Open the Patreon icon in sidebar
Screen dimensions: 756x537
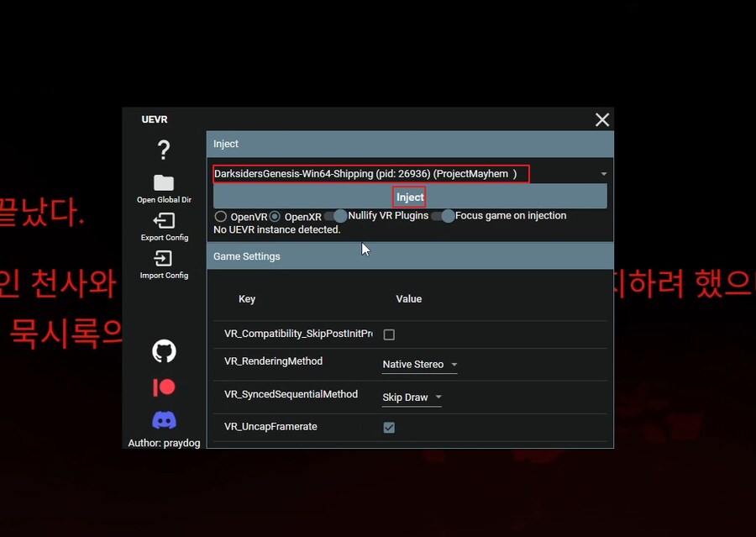(x=164, y=387)
